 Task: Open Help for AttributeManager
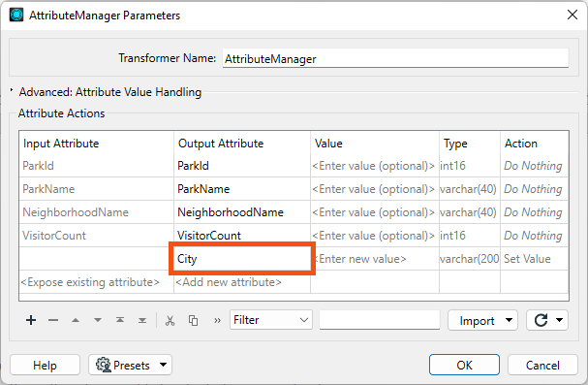click(45, 365)
